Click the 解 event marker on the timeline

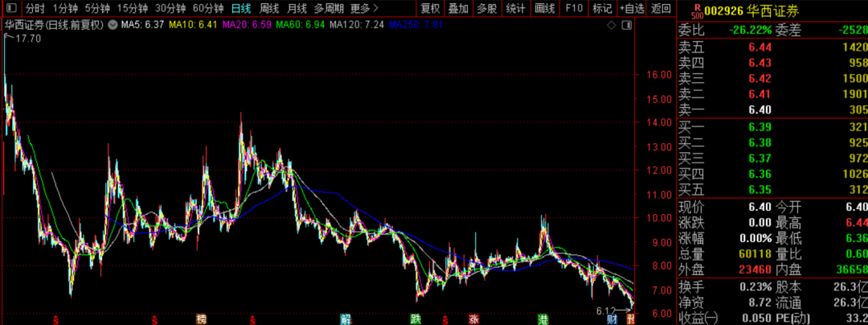(x=346, y=319)
